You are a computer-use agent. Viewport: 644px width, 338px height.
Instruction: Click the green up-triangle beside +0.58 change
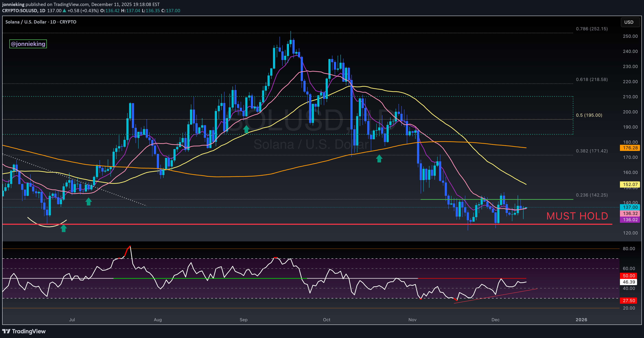(x=65, y=11)
